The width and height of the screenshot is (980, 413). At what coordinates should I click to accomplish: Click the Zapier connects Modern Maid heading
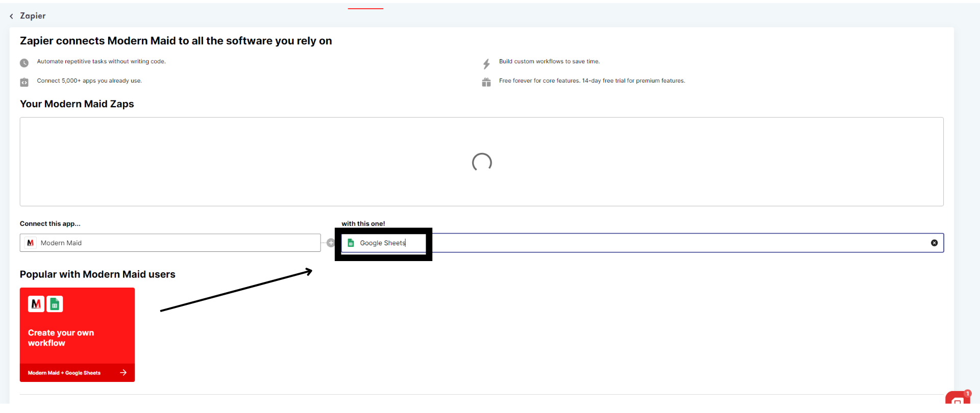(x=176, y=41)
